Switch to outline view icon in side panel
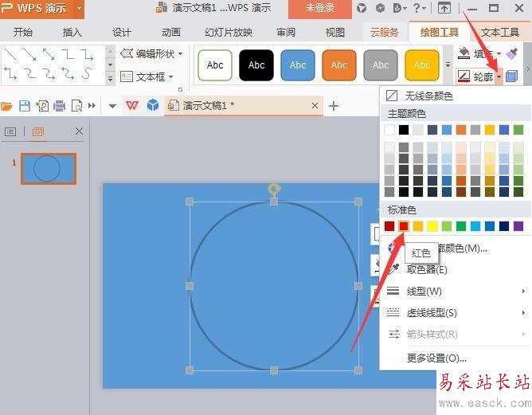 [10, 131]
